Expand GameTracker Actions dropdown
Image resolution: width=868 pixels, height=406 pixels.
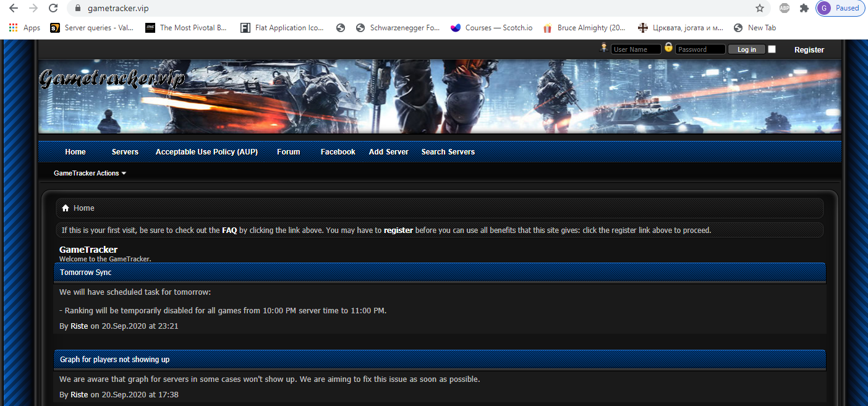(x=90, y=173)
